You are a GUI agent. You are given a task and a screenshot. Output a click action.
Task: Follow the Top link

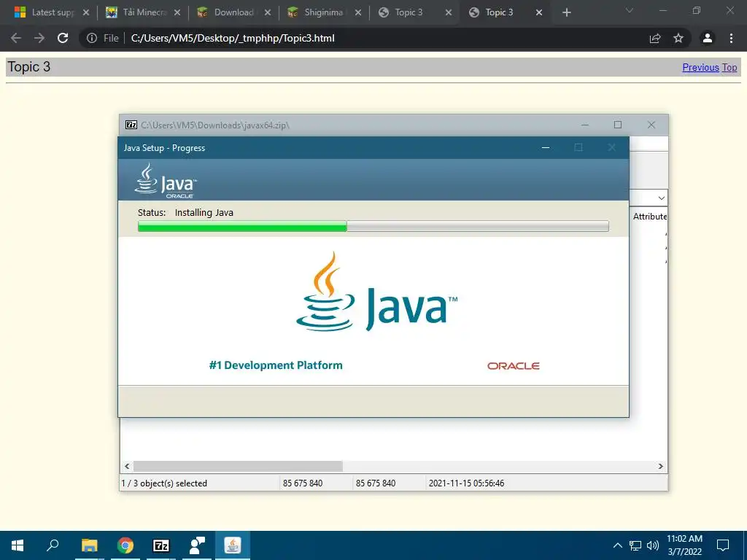tap(729, 68)
